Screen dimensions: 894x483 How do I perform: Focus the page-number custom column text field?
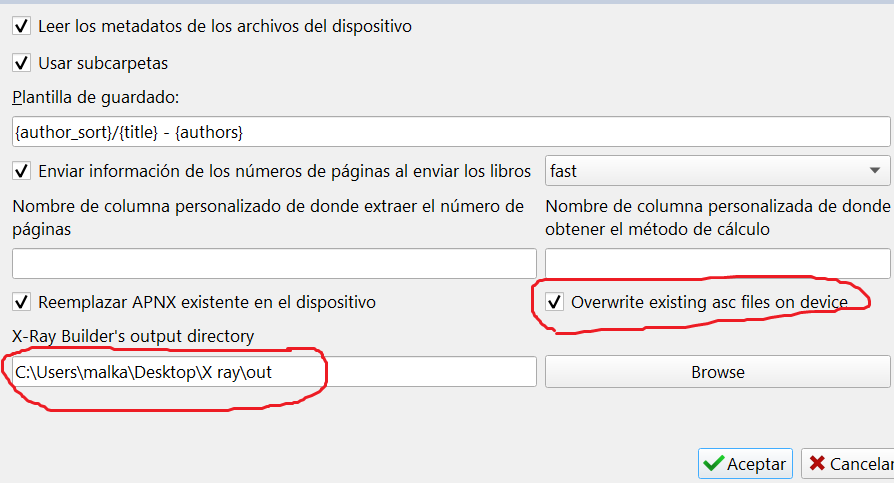(x=274, y=264)
